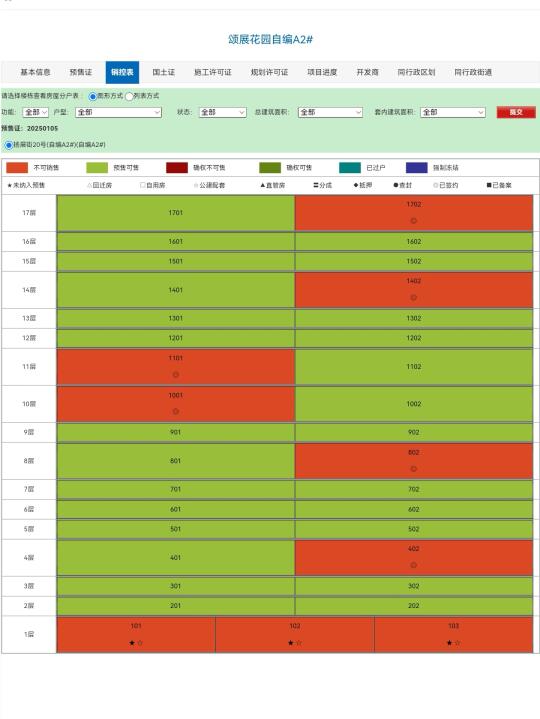The image size is (540, 719).
Task: Select the 图形方式 radio button
Action: tap(93, 96)
